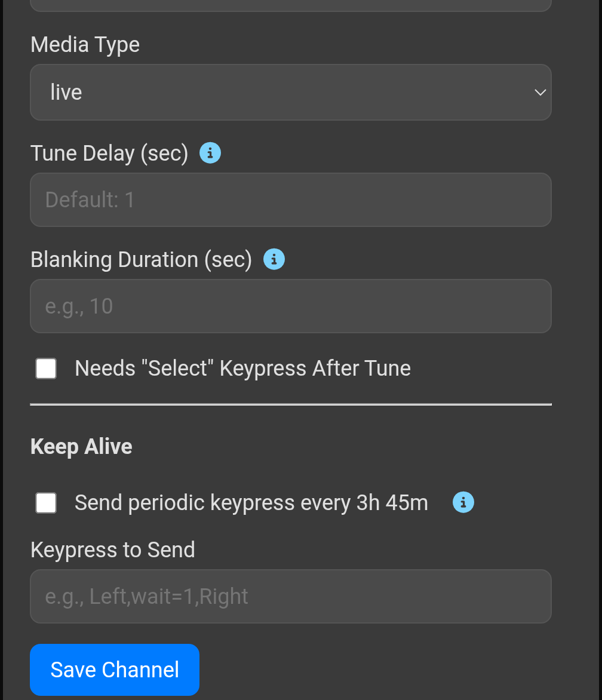This screenshot has height=700, width=602.
Task: Click the divider line above Keep Alive
Action: click(x=290, y=404)
